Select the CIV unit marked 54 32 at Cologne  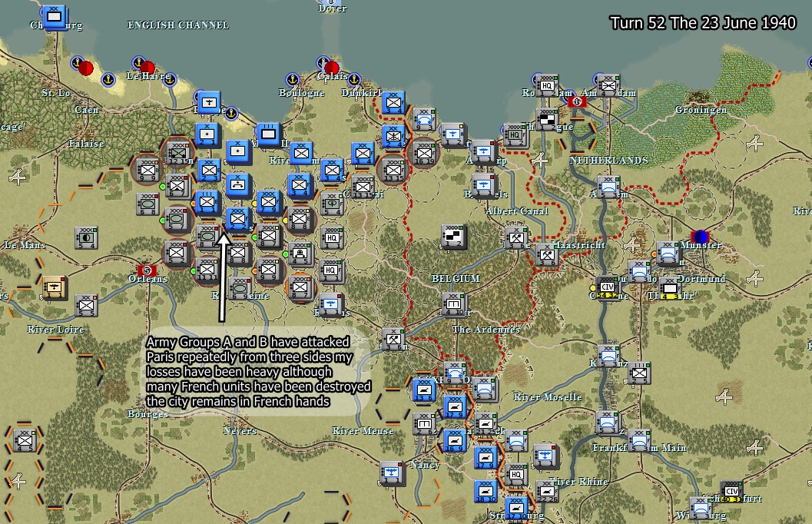pyautogui.click(x=608, y=288)
